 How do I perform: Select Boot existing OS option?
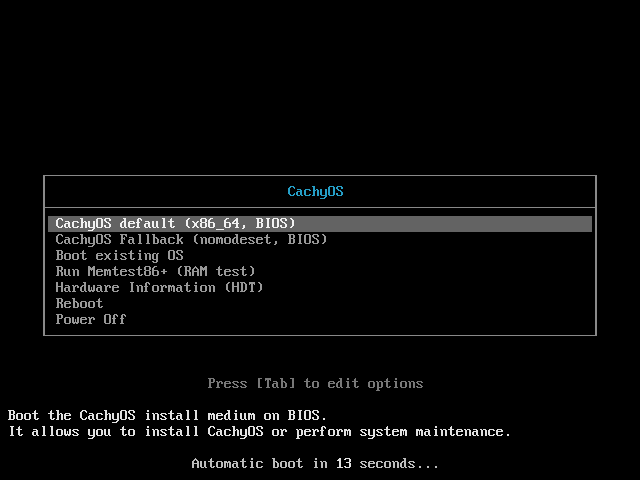point(119,255)
